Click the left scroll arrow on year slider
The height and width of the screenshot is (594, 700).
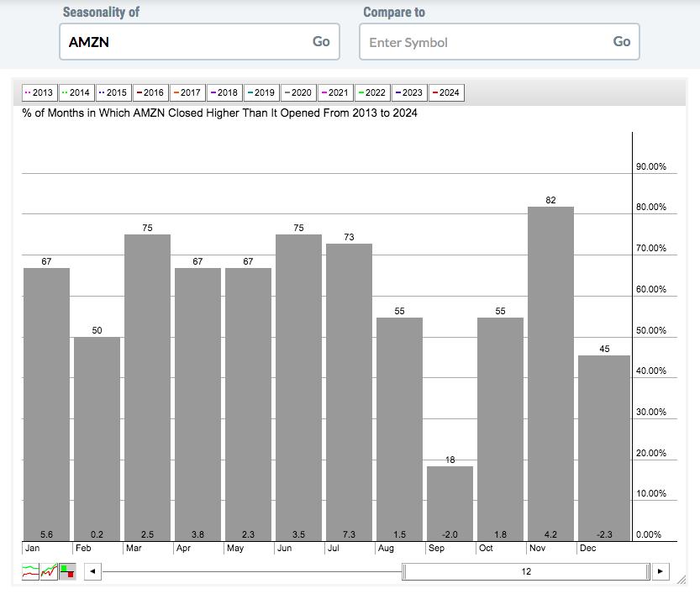pyautogui.click(x=92, y=572)
